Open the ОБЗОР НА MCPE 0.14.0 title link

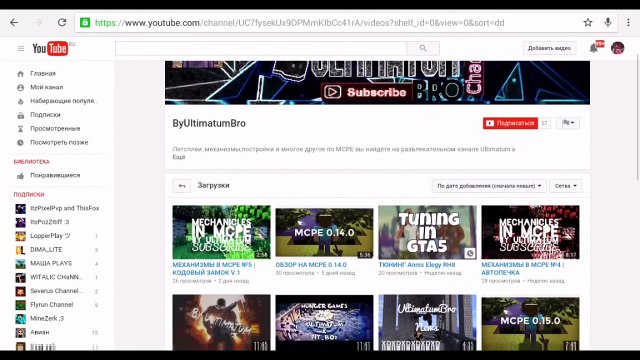pos(311,265)
